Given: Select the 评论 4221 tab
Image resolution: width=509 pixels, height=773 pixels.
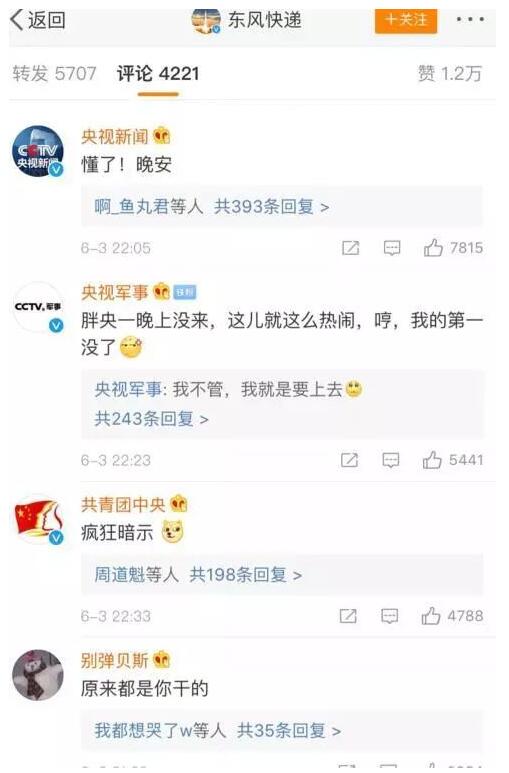Looking at the screenshot, I should tap(158, 74).
